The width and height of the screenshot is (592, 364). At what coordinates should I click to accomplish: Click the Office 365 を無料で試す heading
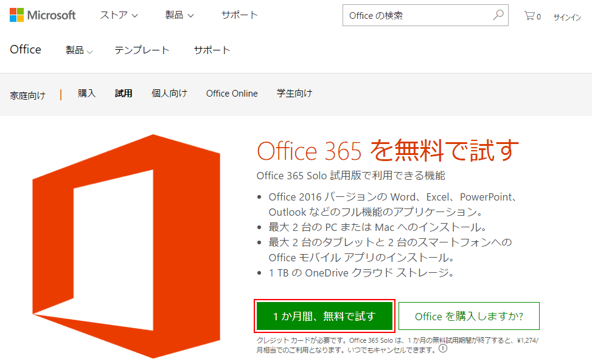point(388,151)
